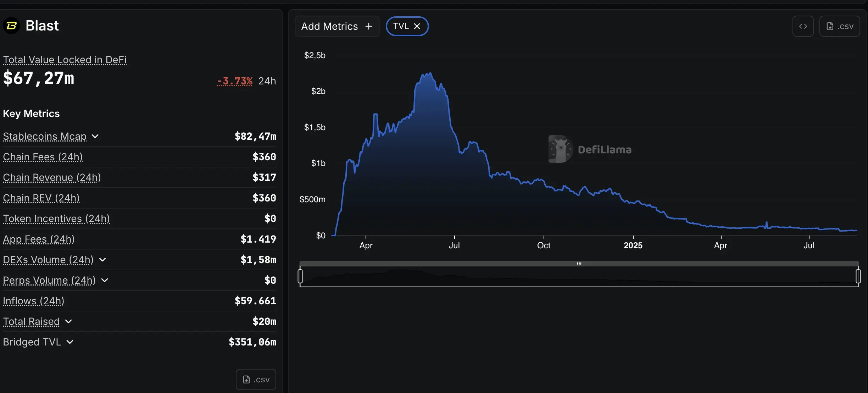Grab the left handle of chart range slider
This screenshot has height=393, width=868.
click(300, 276)
